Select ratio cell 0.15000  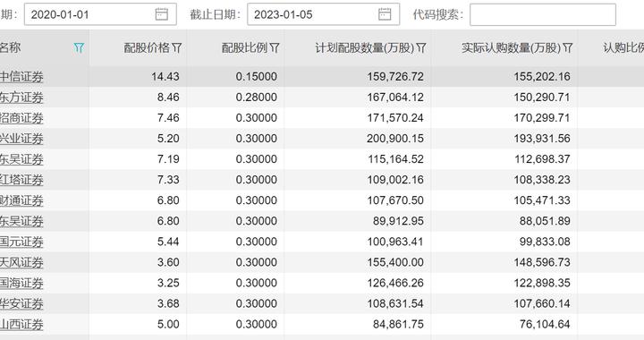click(x=257, y=76)
